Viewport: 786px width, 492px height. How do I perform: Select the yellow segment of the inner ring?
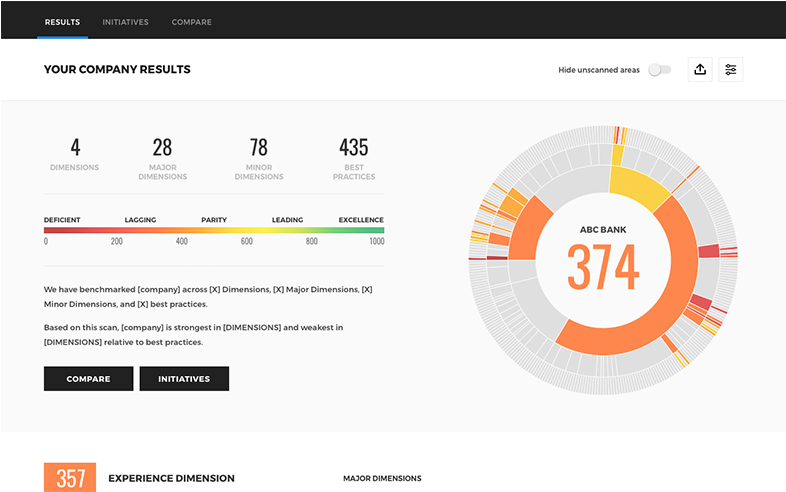point(639,187)
